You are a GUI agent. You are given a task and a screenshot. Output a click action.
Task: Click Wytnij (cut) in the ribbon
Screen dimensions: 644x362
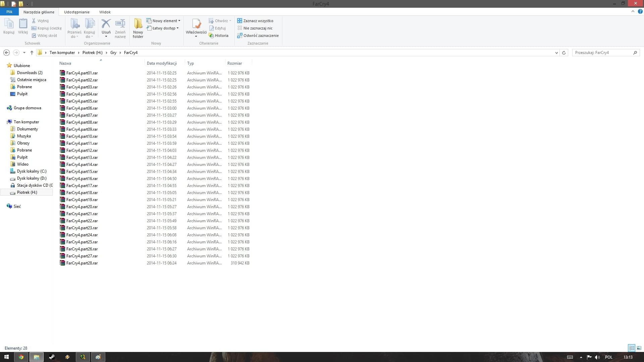point(40,21)
